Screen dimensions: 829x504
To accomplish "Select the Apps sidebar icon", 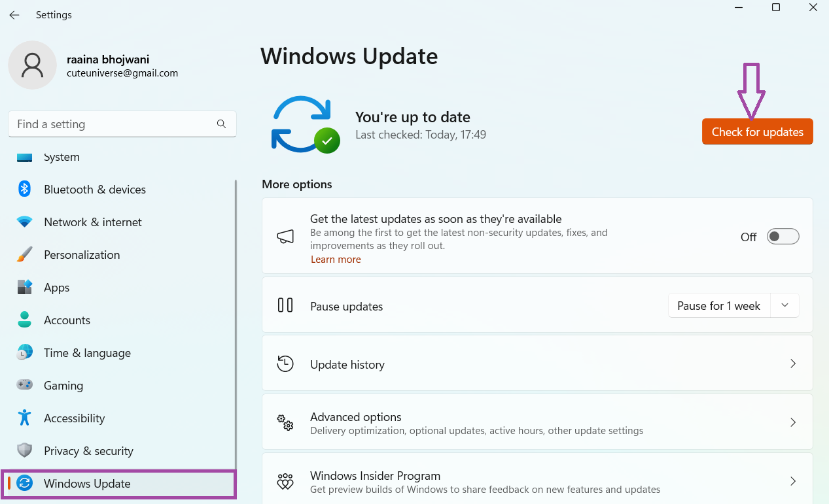I will 24,287.
